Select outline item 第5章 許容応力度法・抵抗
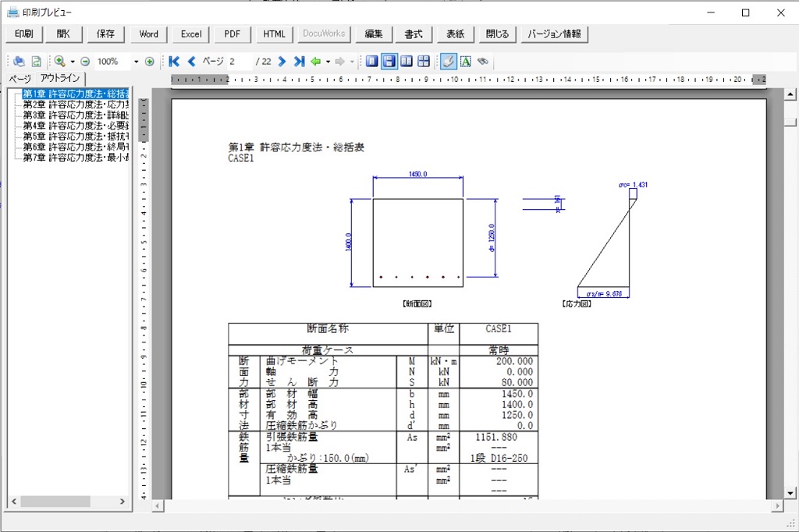799x532 pixels. 76,137
